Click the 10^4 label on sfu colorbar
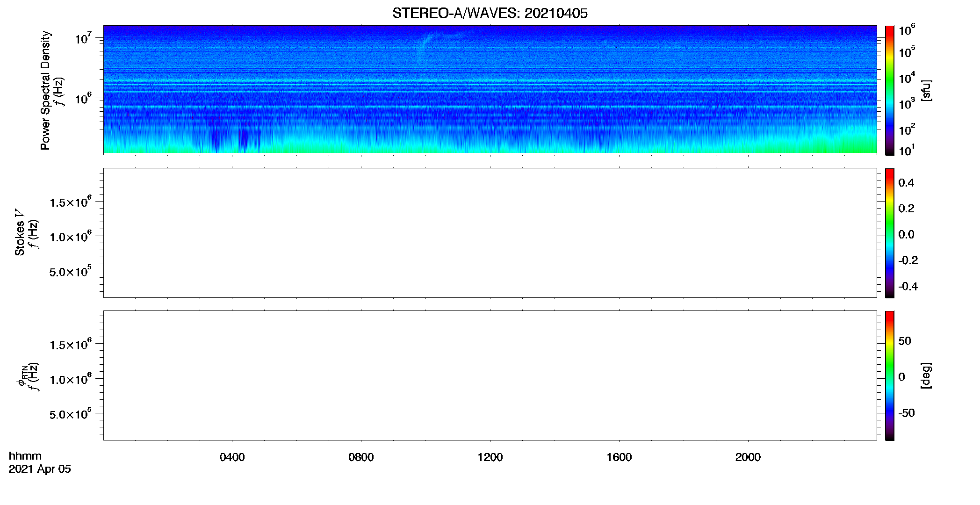 tap(907, 78)
